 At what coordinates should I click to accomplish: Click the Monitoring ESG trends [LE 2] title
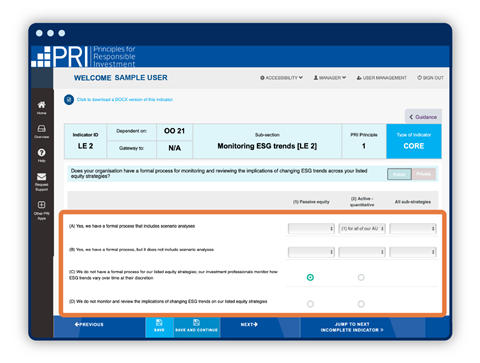(267, 146)
